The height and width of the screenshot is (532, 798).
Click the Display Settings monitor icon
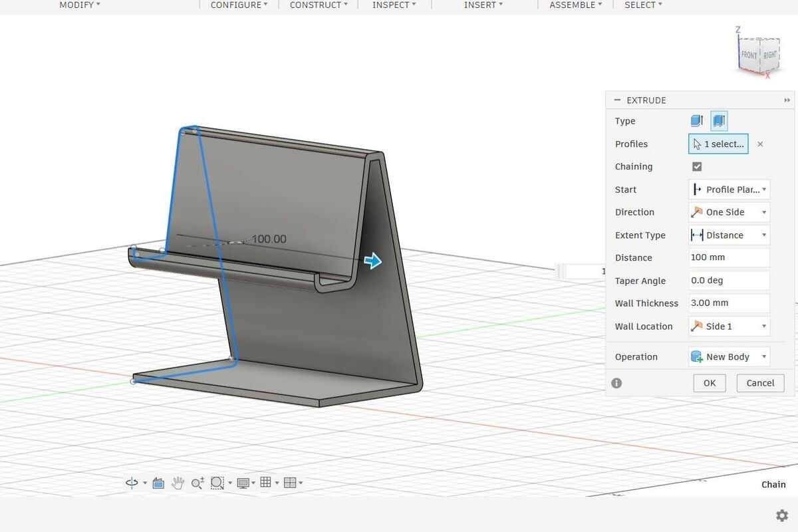point(243,483)
